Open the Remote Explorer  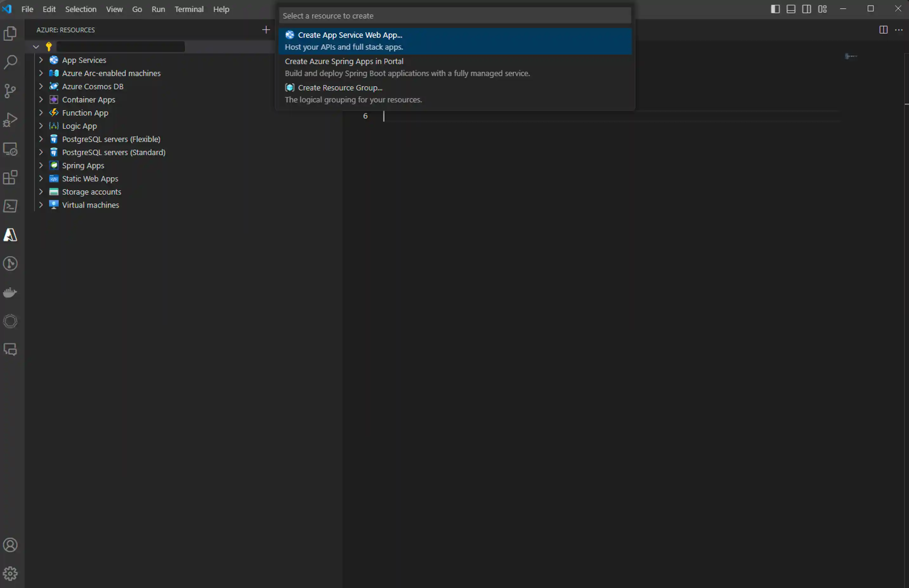[10, 149]
